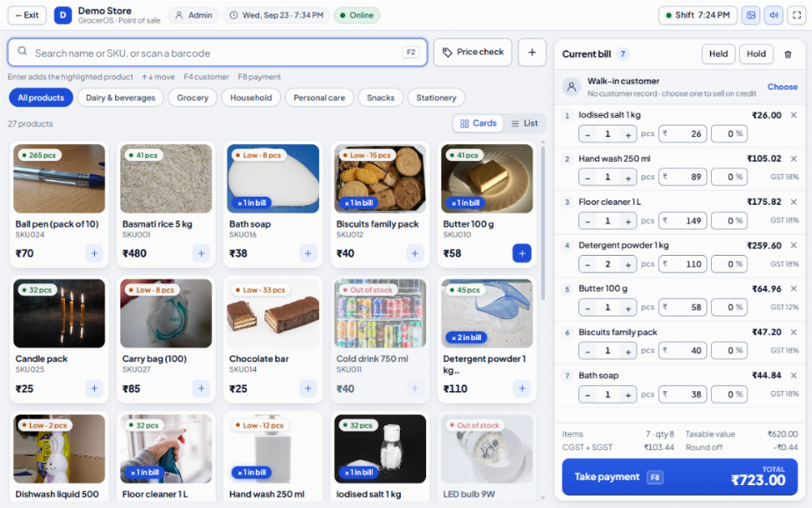This screenshot has height=508, width=812.
Task: Filter by Stationery category
Action: click(x=437, y=98)
